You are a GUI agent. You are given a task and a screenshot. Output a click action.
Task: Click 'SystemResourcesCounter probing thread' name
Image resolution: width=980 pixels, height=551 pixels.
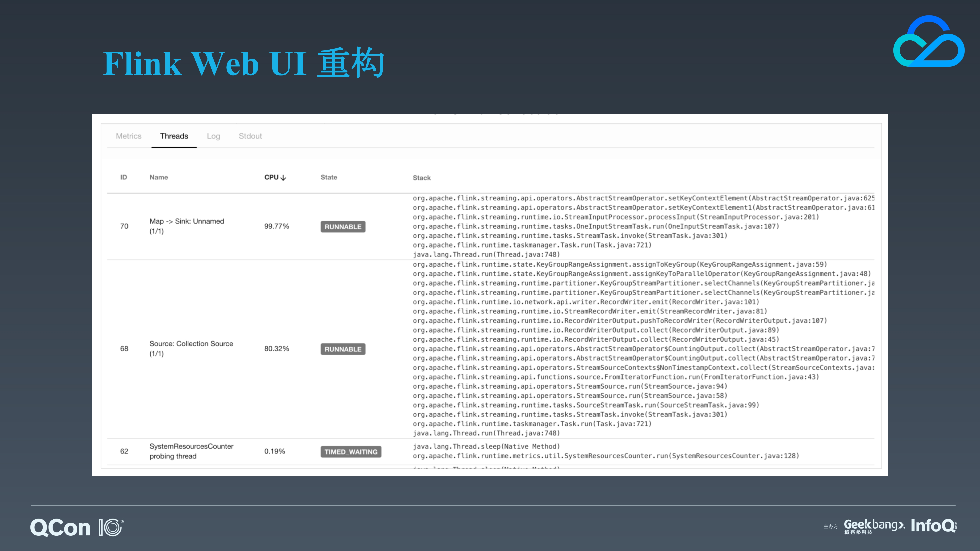pos(191,451)
